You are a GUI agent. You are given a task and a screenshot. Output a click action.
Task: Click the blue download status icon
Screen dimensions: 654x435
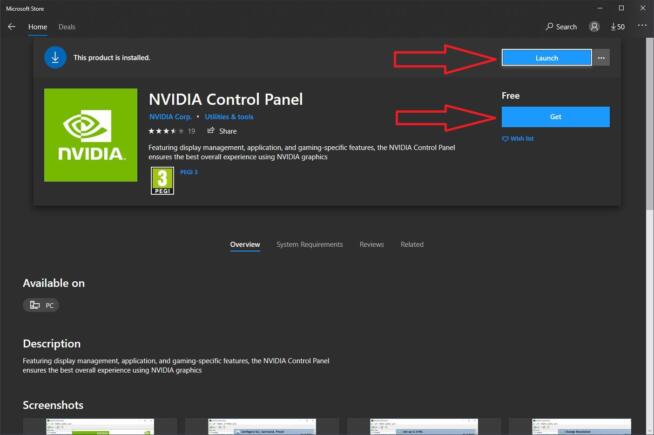(x=55, y=58)
